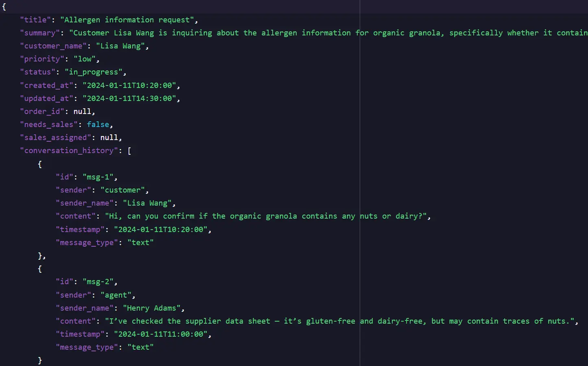Click the "customer_name" key
Viewport: 588px width, 366px height.
53,46
